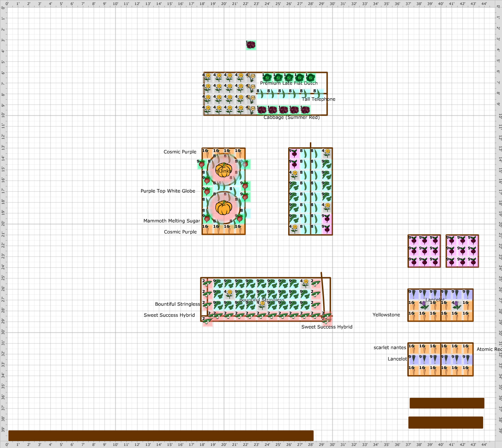Click Bountiful Stringless label outside the bean bed
Screen dimensions: 502x448
tap(178, 304)
